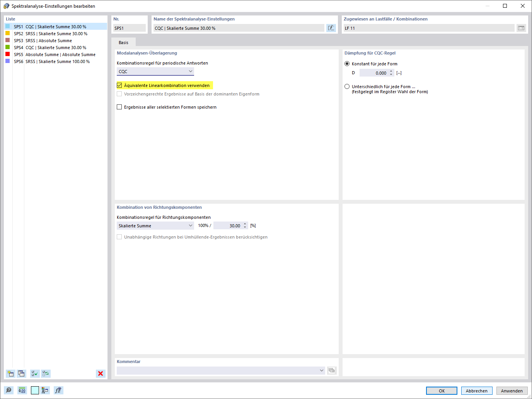
Task: Click the SPS6 purple color swatch
Action: pyautogui.click(x=7, y=61)
